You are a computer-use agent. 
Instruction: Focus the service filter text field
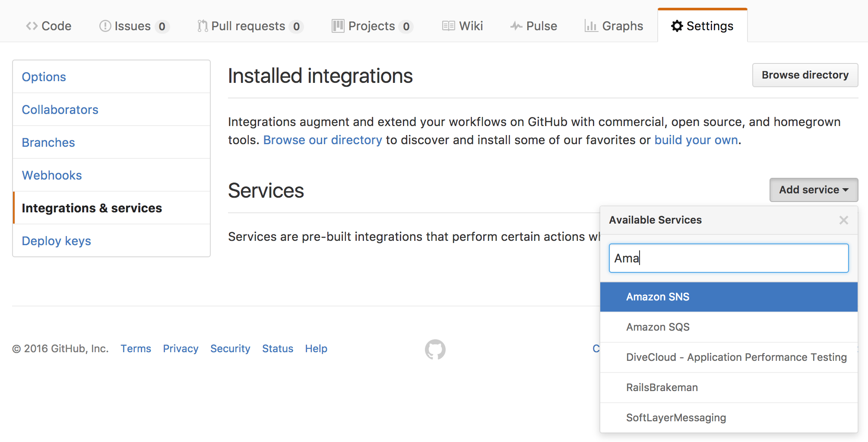click(x=729, y=258)
